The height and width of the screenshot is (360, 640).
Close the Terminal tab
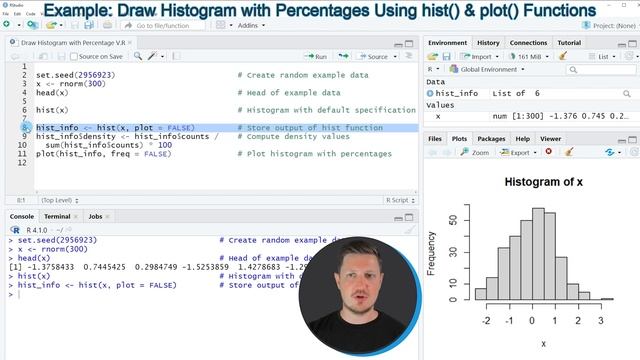click(76, 217)
